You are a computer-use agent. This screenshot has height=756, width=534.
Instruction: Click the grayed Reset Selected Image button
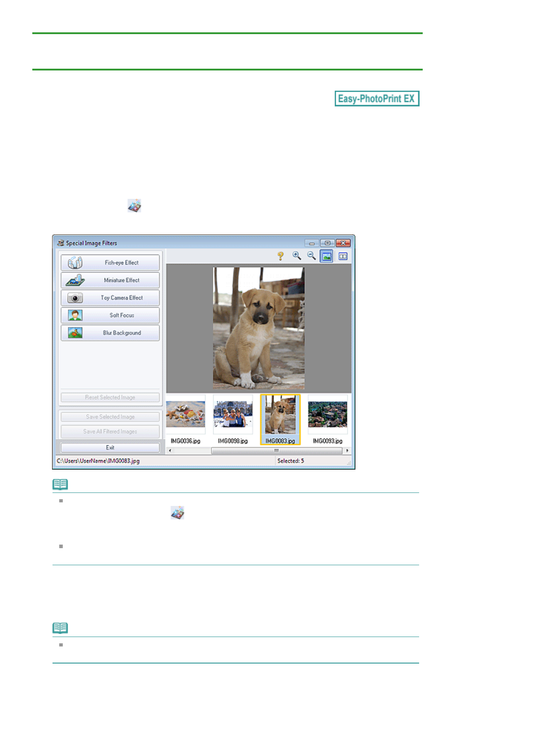tap(110, 397)
